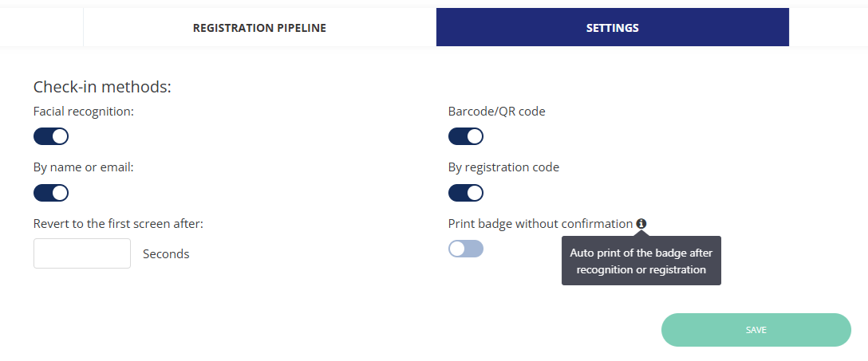This screenshot has width=868, height=361.
Task: Click the Seconds unit label
Action: click(166, 254)
